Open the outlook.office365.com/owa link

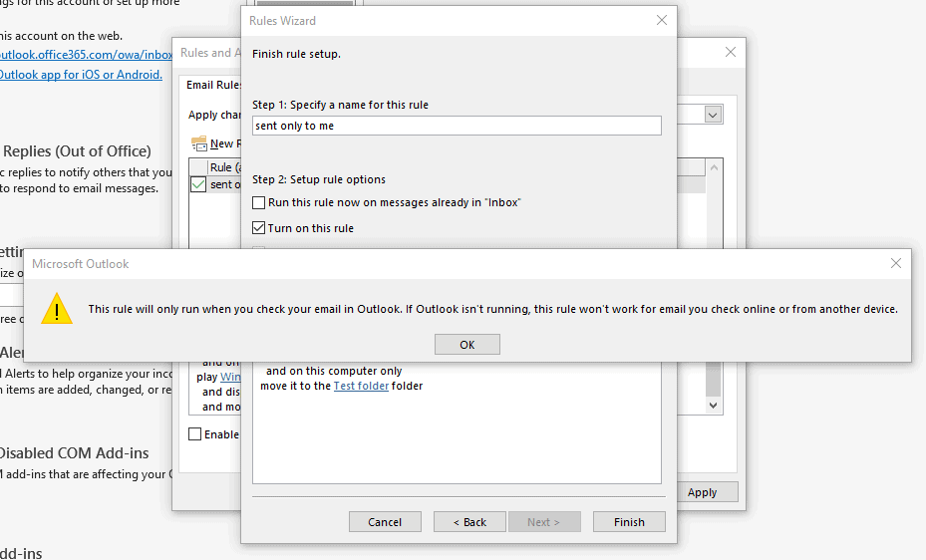point(87,54)
